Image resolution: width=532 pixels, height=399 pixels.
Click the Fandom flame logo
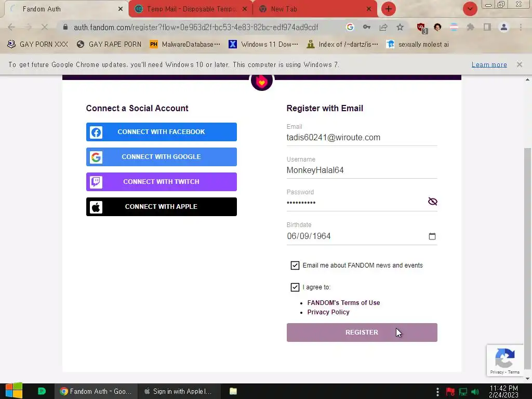262,82
